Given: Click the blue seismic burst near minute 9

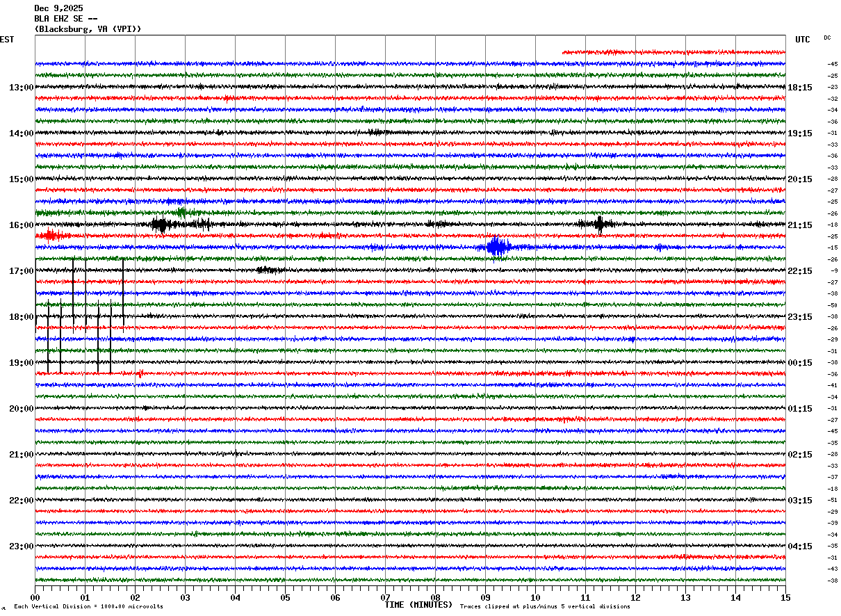Looking at the screenshot, I should [498, 246].
